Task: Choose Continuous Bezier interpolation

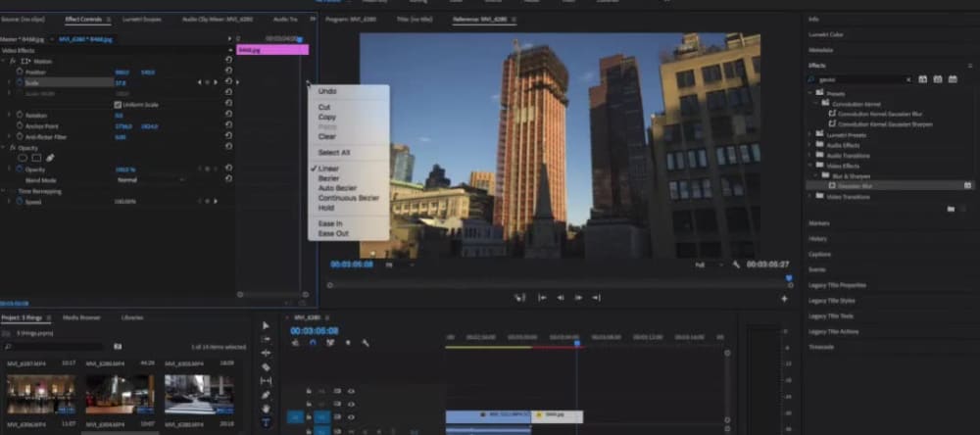Action: click(349, 198)
